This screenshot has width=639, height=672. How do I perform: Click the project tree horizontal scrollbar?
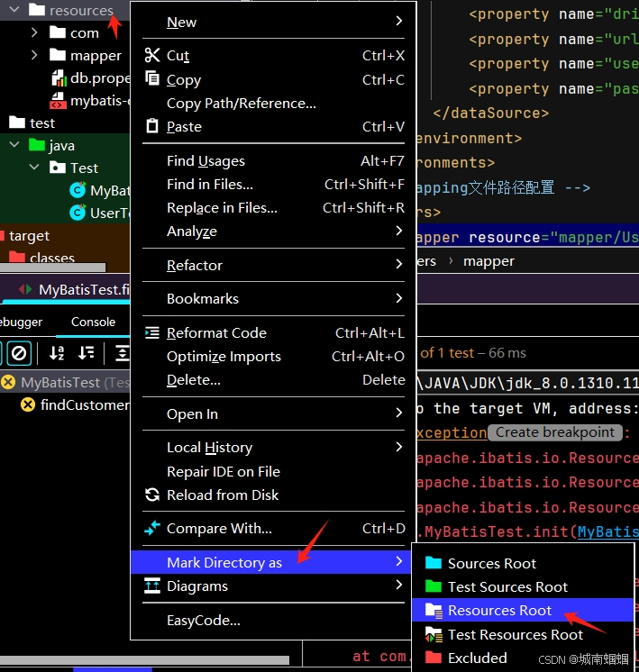point(53,268)
